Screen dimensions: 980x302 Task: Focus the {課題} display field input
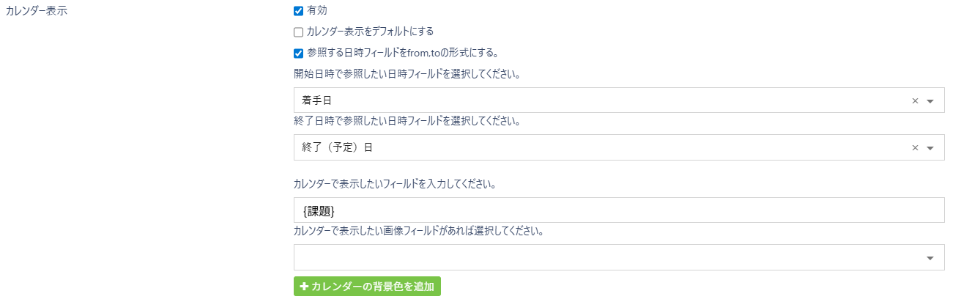tap(618, 210)
